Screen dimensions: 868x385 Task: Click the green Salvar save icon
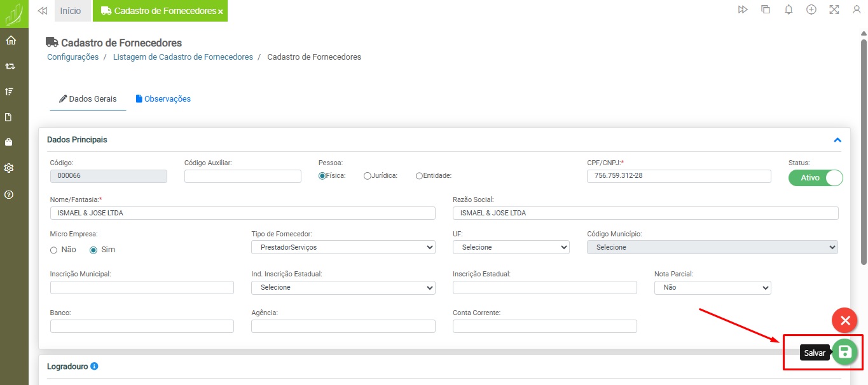pos(844,352)
